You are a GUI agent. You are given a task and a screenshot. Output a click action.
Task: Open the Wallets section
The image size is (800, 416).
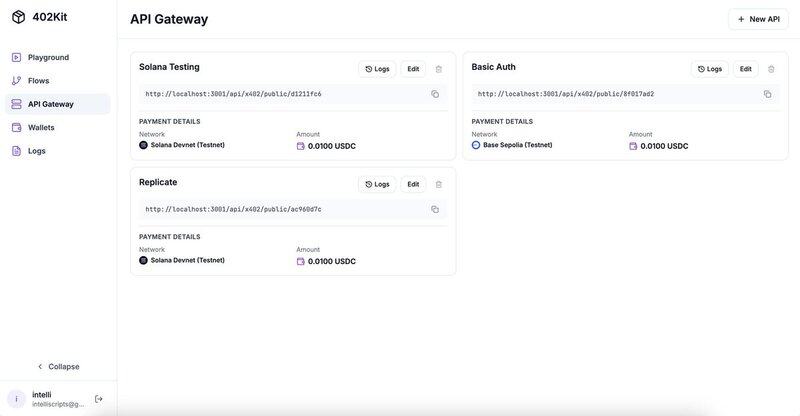coord(41,127)
